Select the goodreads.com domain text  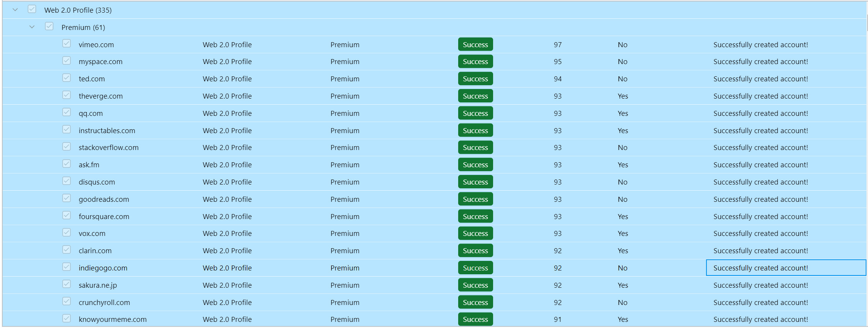pyautogui.click(x=104, y=199)
